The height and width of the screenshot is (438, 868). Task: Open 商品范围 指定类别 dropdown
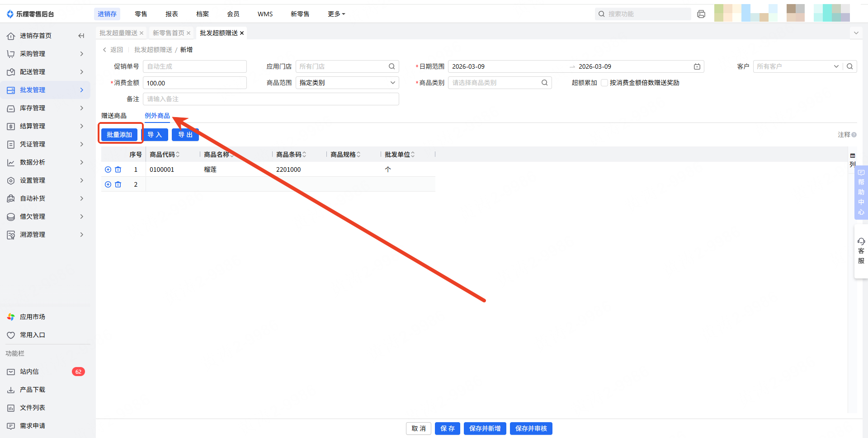pyautogui.click(x=347, y=83)
